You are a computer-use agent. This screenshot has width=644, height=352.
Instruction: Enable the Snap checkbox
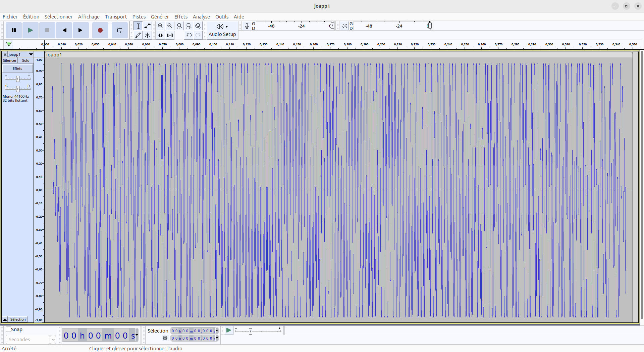tap(9, 329)
